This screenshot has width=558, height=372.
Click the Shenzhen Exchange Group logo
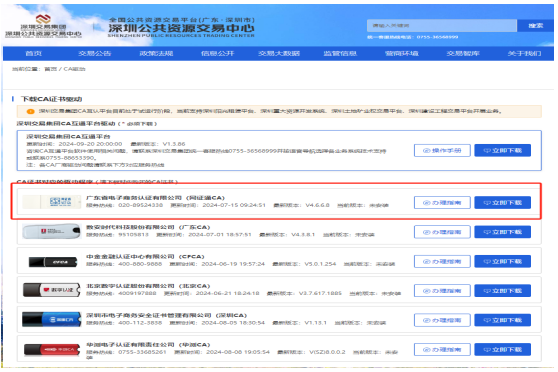pyautogui.click(x=43, y=26)
